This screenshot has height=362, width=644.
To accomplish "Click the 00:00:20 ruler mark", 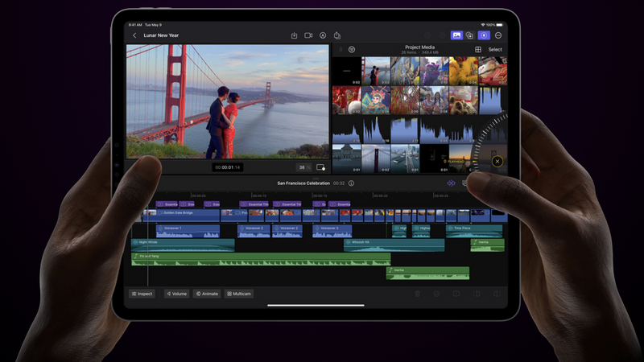I will point(380,195).
